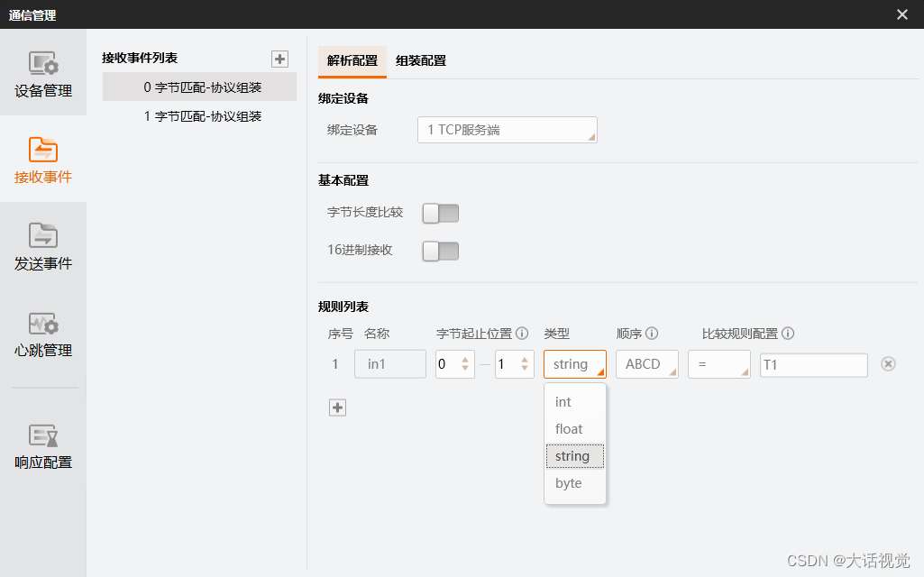The width and height of the screenshot is (924, 577).
Task: Select event 1 字节匹配-协议组装
Action: click(200, 116)
